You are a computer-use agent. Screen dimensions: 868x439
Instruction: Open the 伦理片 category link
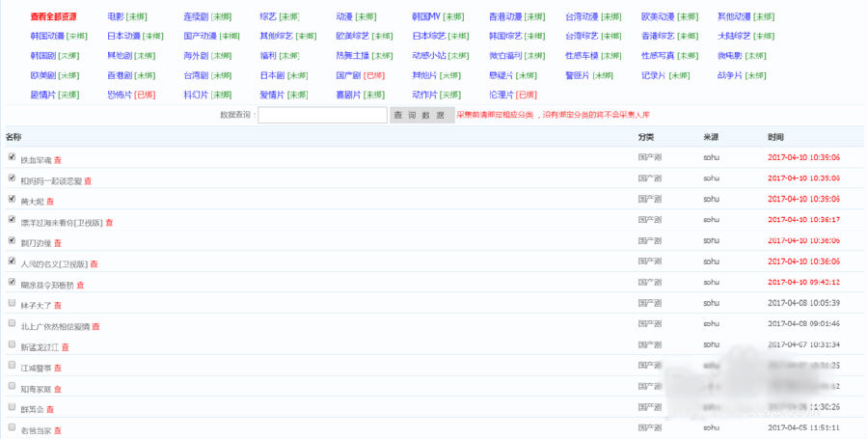point(501,96)
